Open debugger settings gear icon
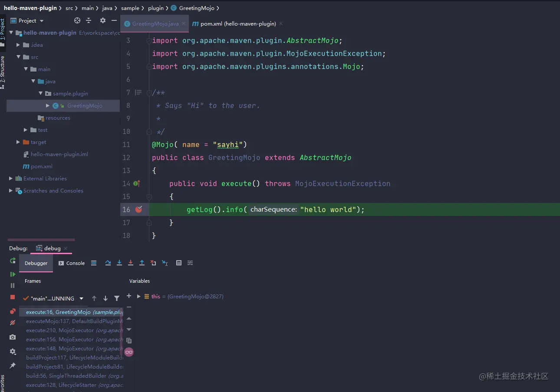 (x=13, y=351)
